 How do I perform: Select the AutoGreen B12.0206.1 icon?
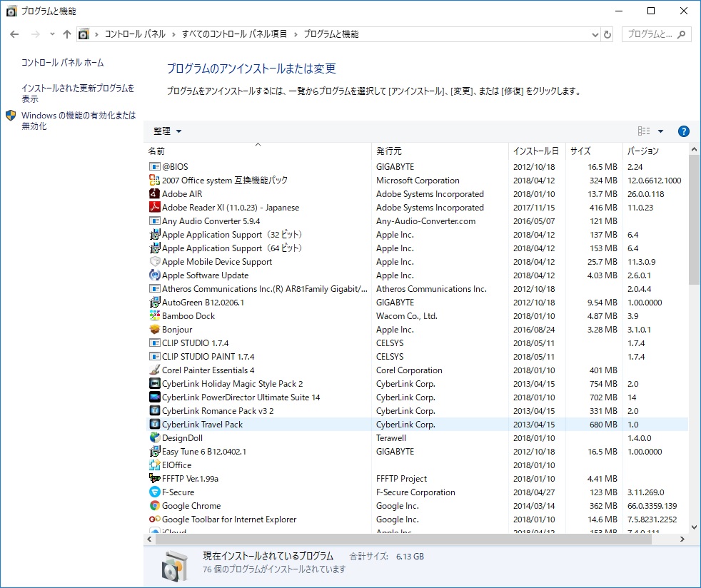tap(155, 302)
